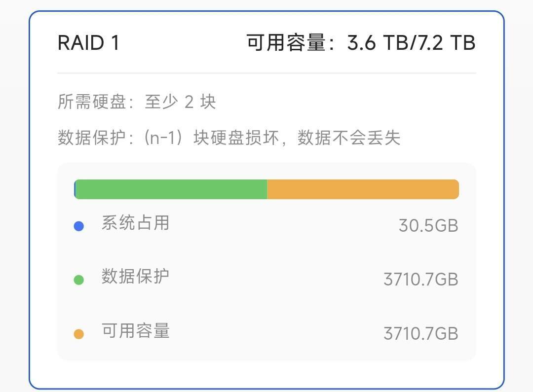Screen dimensions: 533x392
Task: Click the 3.6 TB usable capacity value
Action: 376,43
